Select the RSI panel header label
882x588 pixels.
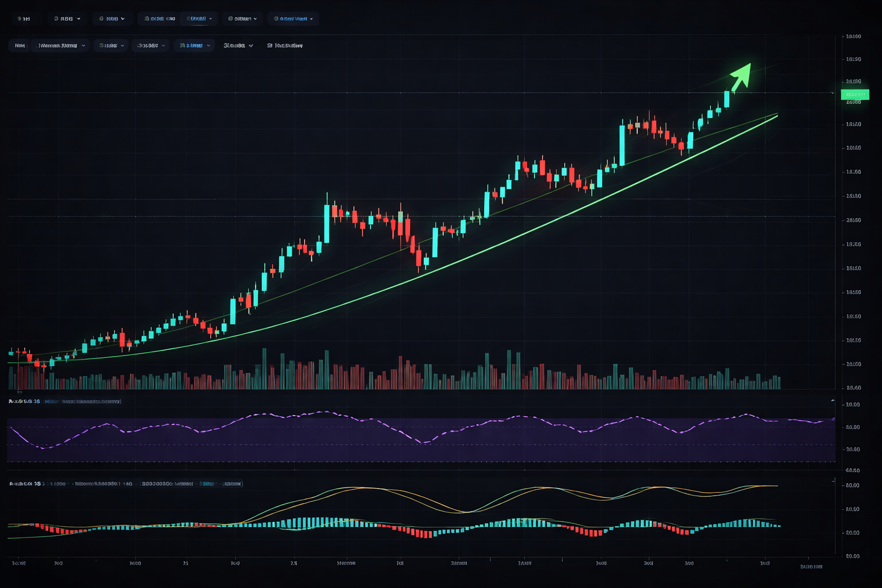(63, 401)
